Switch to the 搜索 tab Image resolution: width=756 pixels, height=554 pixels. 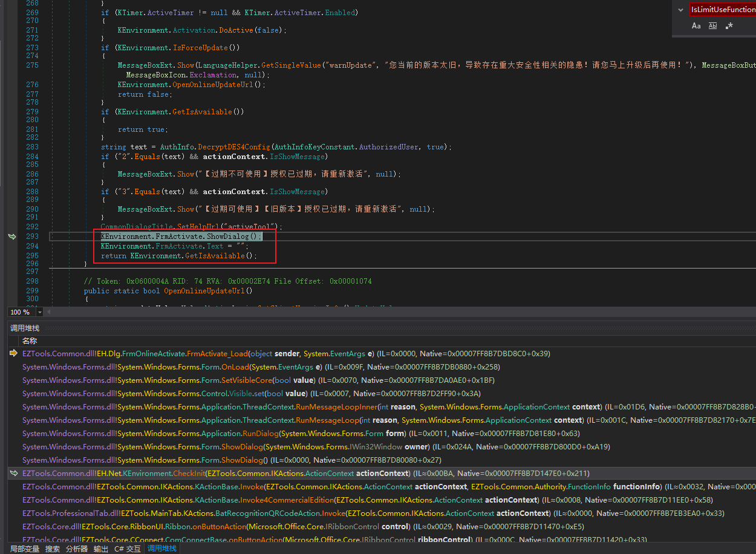[x=53, y=549]
